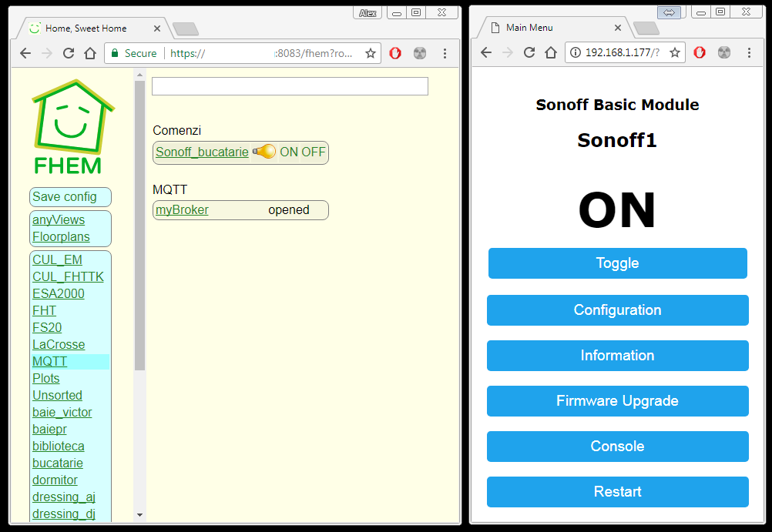Switch Sonoff_bucatarie OFF
772x532 pixels.
[314, 152]
